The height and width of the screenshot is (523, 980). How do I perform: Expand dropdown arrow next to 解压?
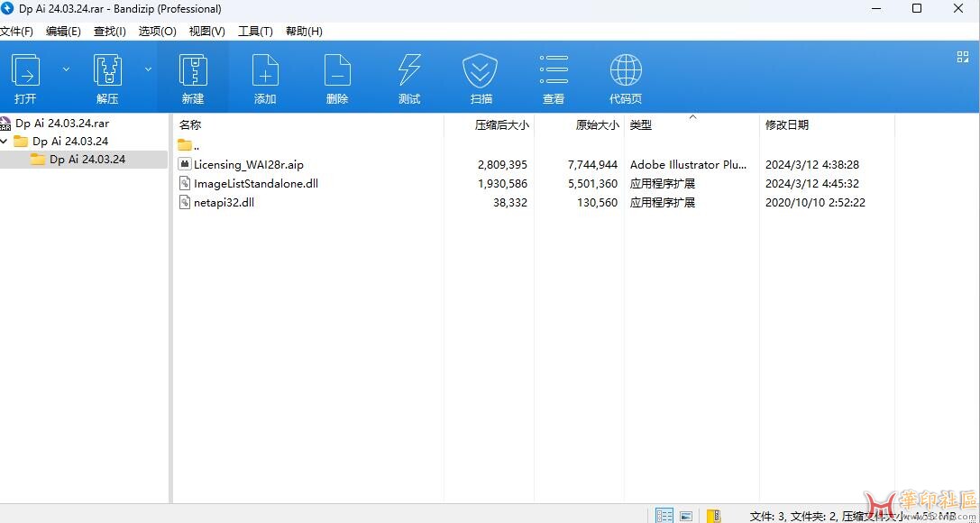[148, 69]
